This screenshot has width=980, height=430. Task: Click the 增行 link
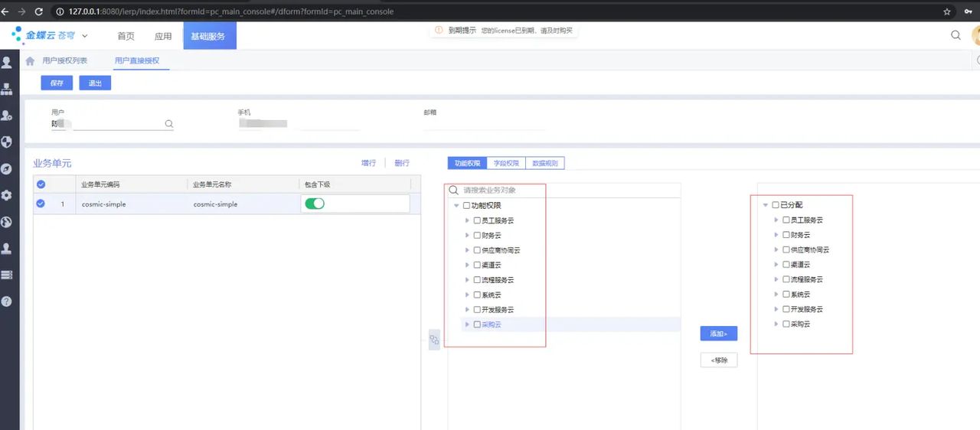(x=368, y=163)
